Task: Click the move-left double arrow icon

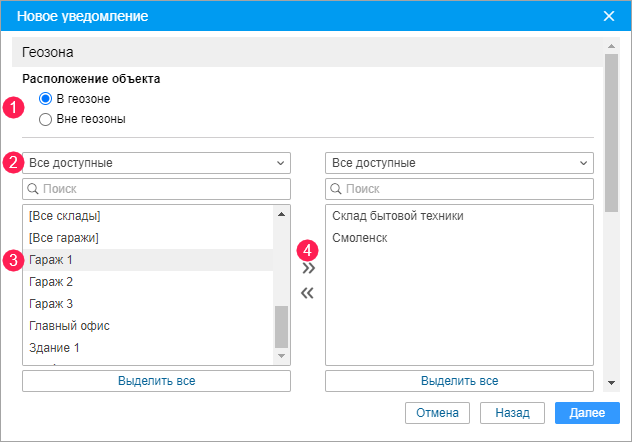Action: [x=308, y=293]
